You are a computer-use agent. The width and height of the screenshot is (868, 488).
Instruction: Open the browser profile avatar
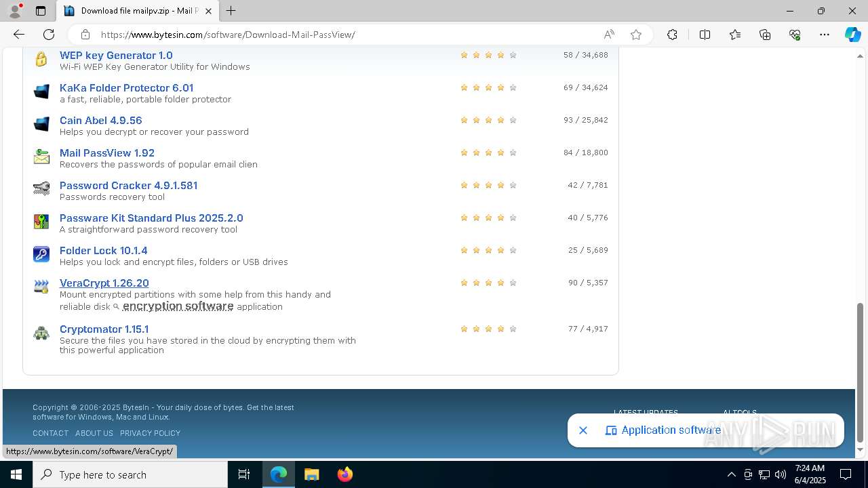pos(15,11)
